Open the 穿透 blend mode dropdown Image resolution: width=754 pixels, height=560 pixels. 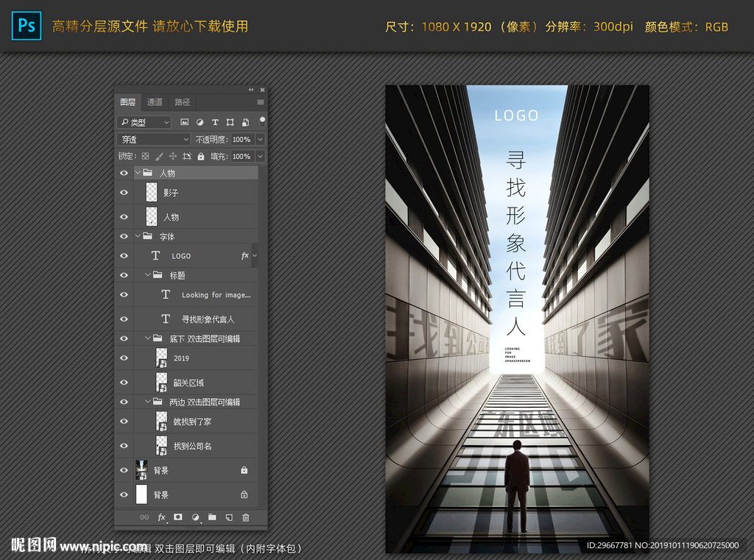(154, 139)
